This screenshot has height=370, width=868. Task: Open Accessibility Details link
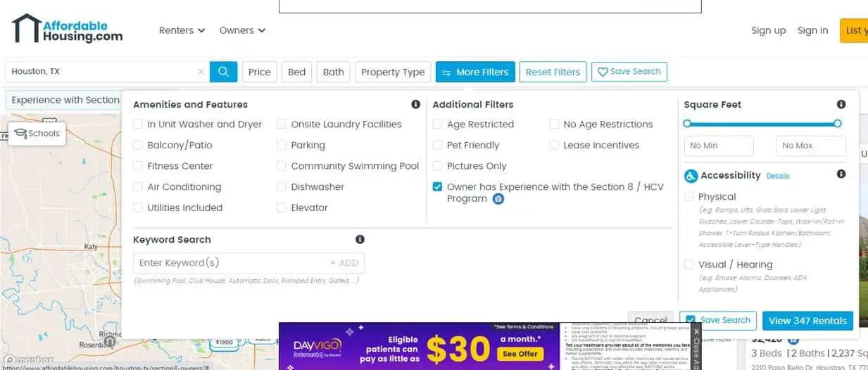[778, 176]
